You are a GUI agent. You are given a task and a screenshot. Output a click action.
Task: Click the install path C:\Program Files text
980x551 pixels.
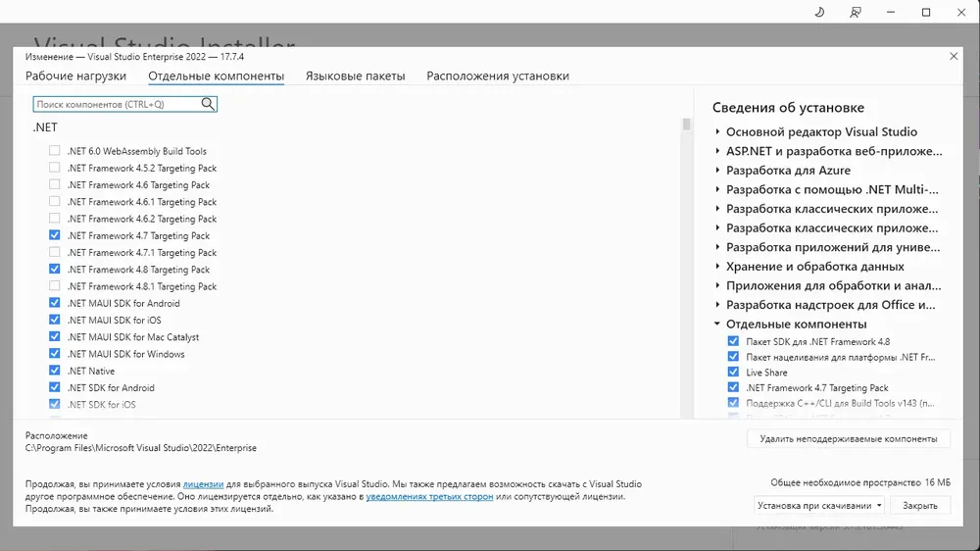click(x=140, y=448)
